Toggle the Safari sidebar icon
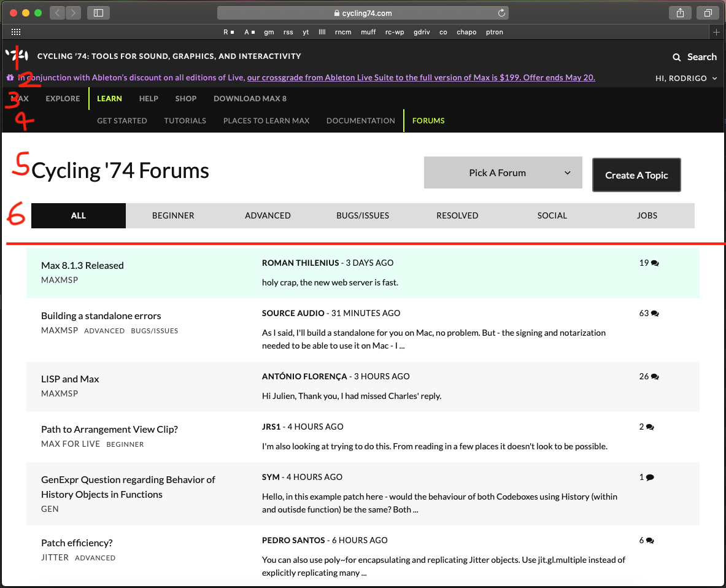The height and width of the screenshot is (588, 726). point(98,13)
